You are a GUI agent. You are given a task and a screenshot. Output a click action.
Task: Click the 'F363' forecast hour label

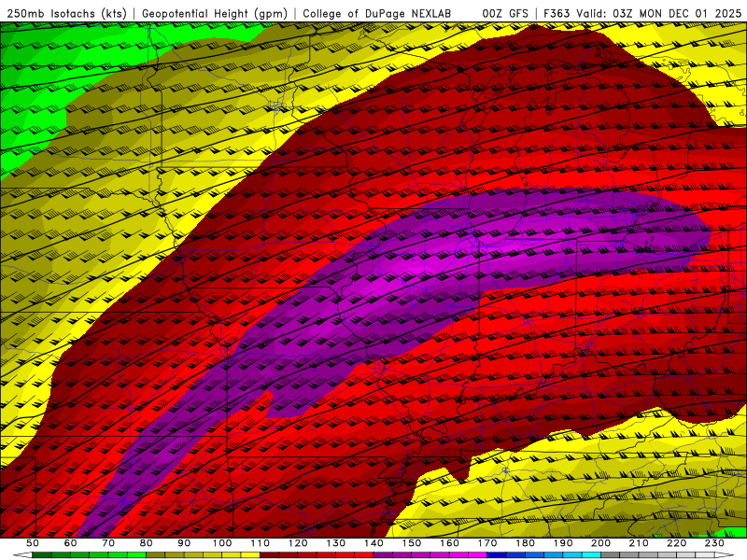[557, 14]
